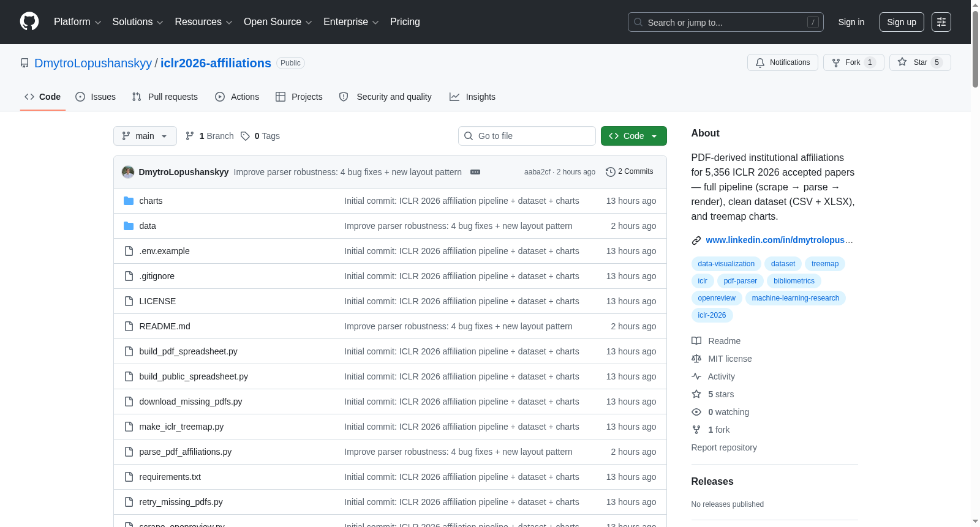Switch to the Actions tab
This screenshot has height=527, width=980.
pyautogui.click(x=237, y=97)
